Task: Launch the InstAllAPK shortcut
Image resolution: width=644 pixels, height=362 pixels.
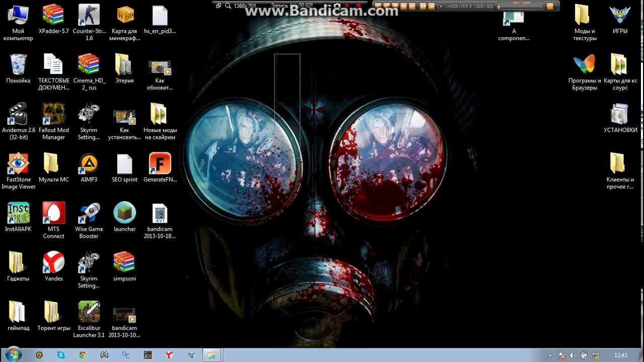Action: point(18,217)
